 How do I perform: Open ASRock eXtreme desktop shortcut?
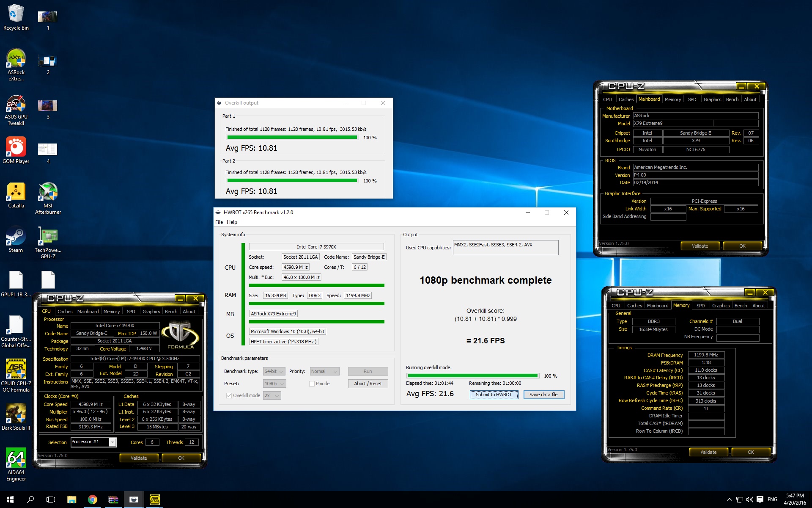pos(16,65)
